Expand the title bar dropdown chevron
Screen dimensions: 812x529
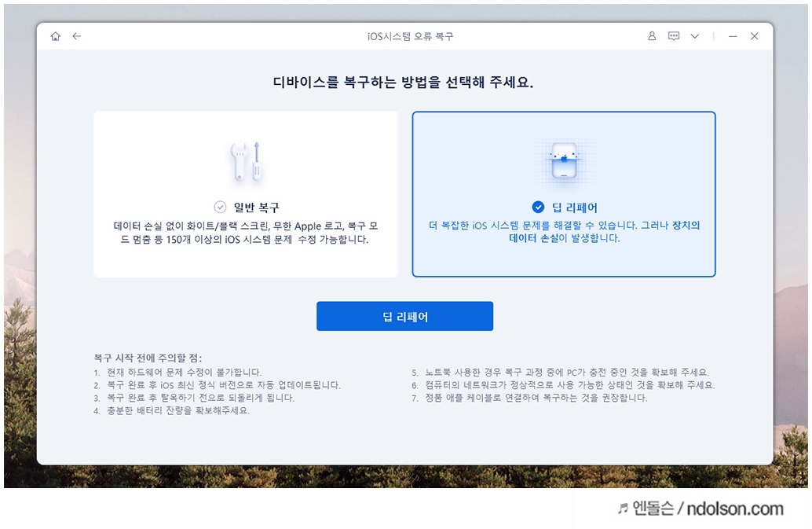pyautogui.click(x=695, y=36)
